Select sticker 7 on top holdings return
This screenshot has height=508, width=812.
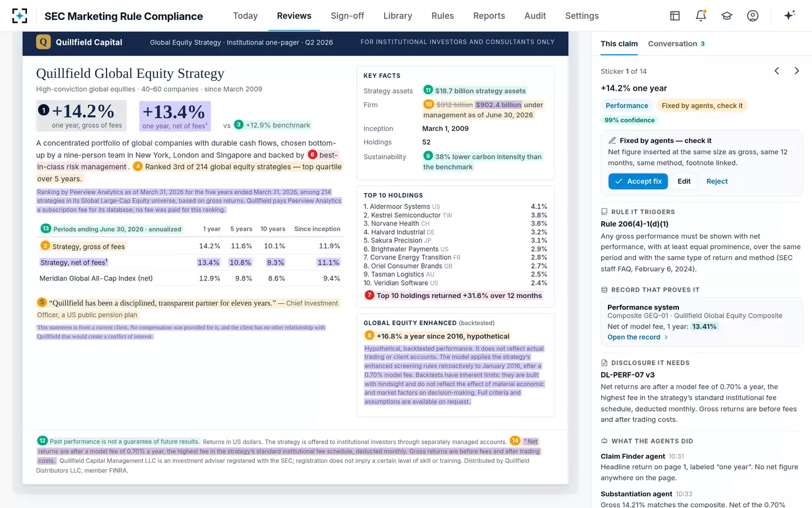(369, 295)
